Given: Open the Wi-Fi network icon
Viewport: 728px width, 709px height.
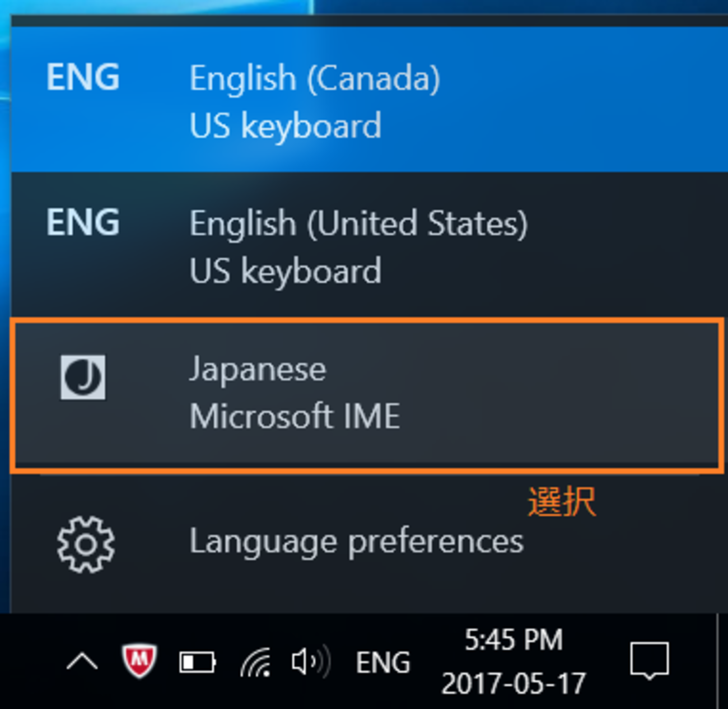Looking at the screenshot, I should 256,663.
